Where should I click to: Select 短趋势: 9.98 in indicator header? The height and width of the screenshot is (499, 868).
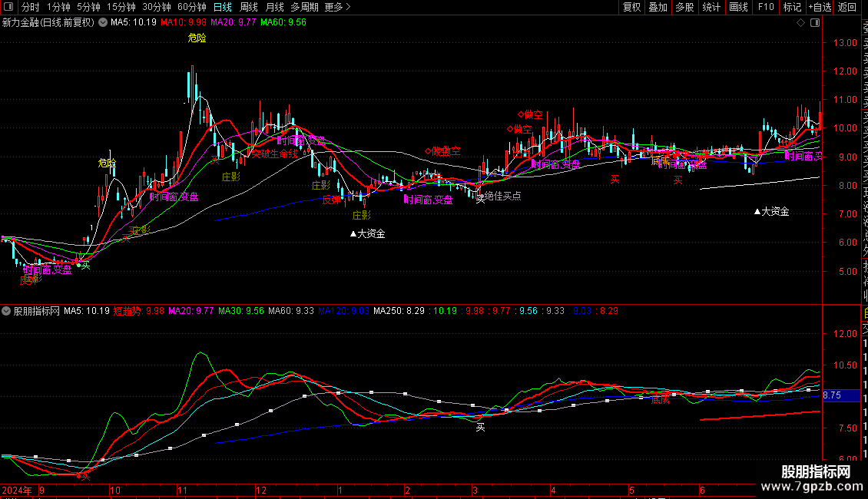[x=138, y=311]
